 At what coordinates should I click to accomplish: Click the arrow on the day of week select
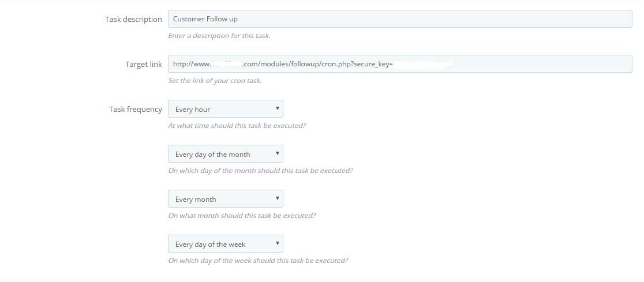pyautogui.click(x=277, y=243)
